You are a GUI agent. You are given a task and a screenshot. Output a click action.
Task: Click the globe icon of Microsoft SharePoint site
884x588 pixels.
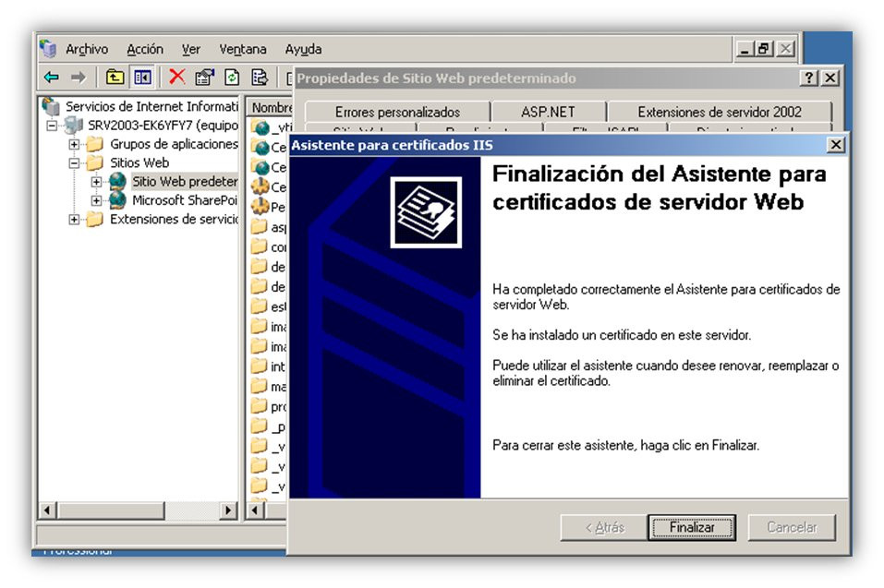pos(117,200)
